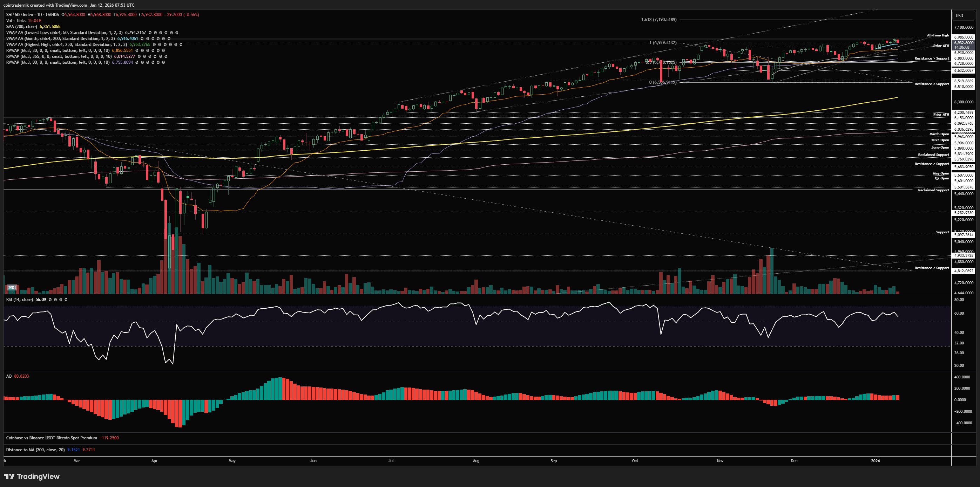Viewport: 980px width, 487px height.
Task: Click the Vol · Ticks indicator legend
Action: click(16, 21)
